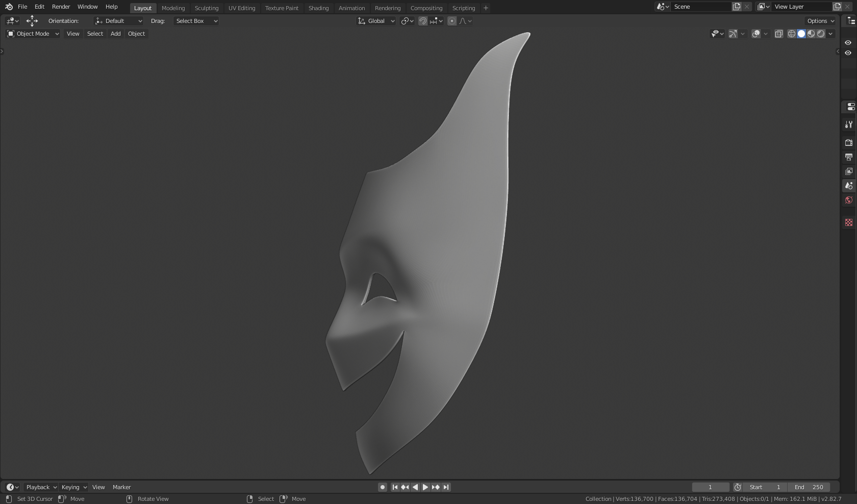Open the Transform Orientation Global dropdown

(x=376, y=21)
